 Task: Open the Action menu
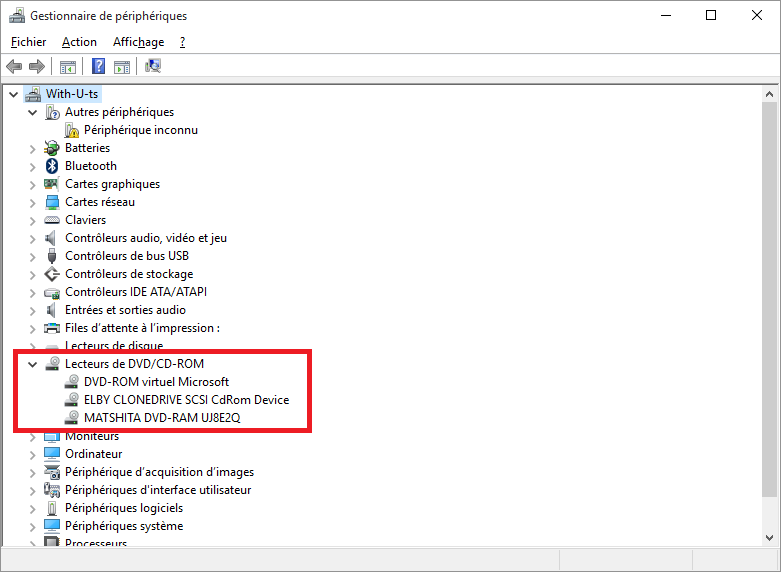coord(79,42)
